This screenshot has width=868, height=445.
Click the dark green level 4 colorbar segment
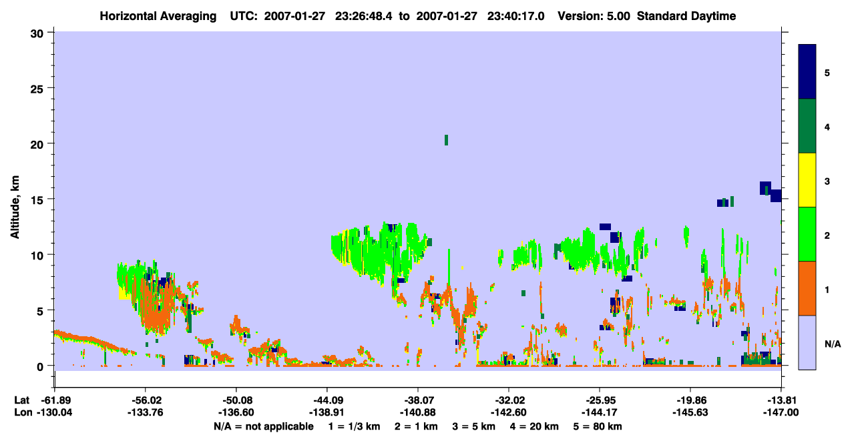[x=807, y=126]
